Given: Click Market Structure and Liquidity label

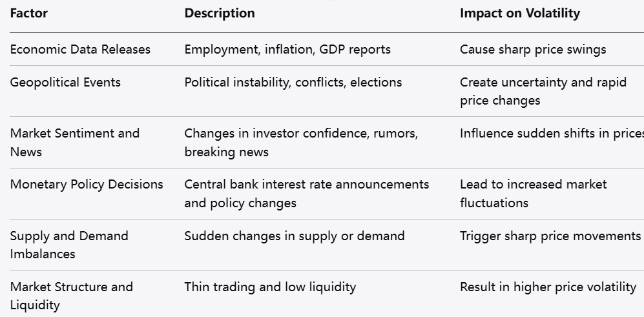Looking at the screenshot, I should point(71,296).
